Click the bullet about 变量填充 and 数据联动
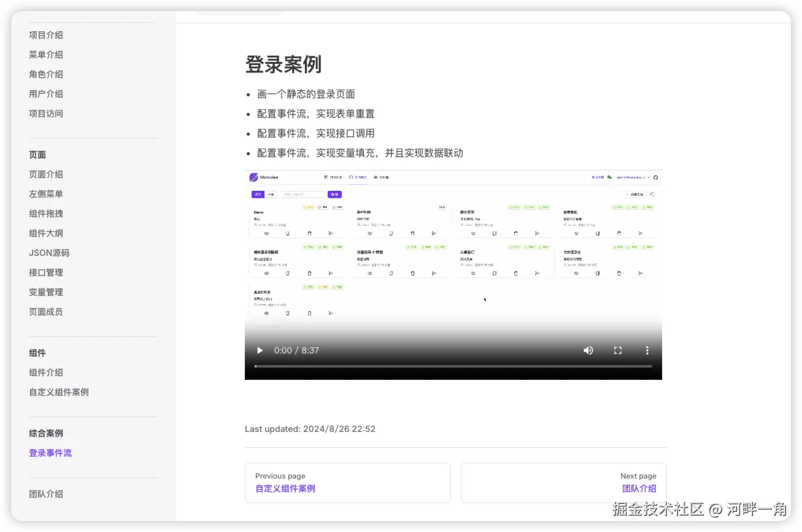The height and width of the screenshot is (532, 802). click(x=360, y=153)
